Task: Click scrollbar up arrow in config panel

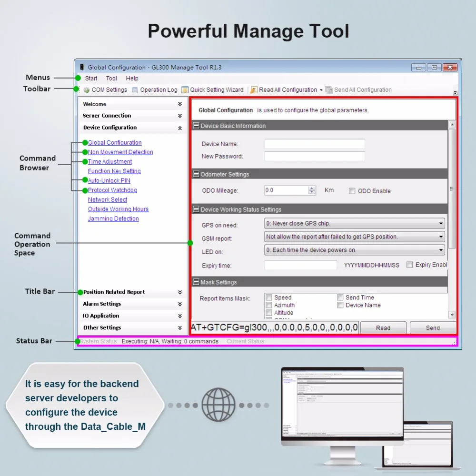Action: [x=452, y=124]
